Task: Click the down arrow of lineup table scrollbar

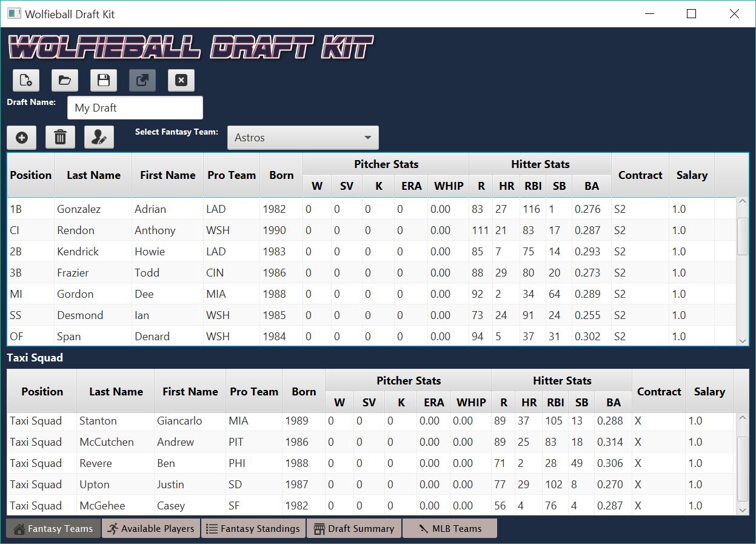Action: coord(743,341)
